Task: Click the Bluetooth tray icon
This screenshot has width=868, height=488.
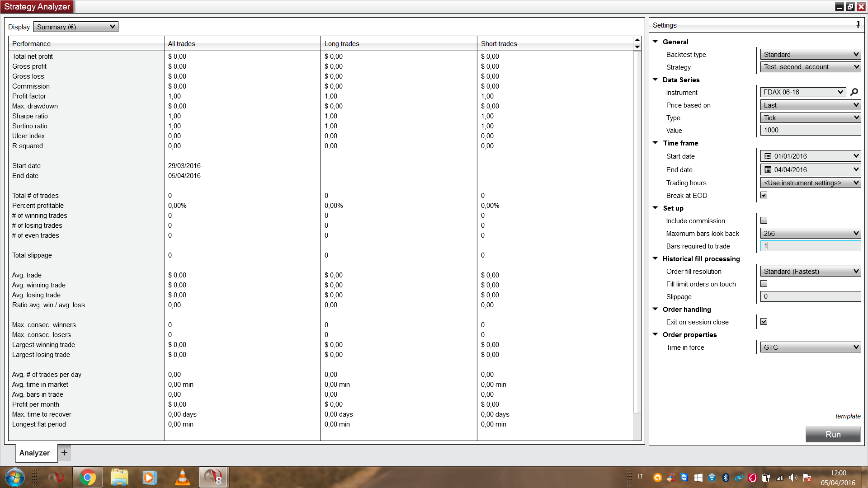Action: (x=726, y=478)
